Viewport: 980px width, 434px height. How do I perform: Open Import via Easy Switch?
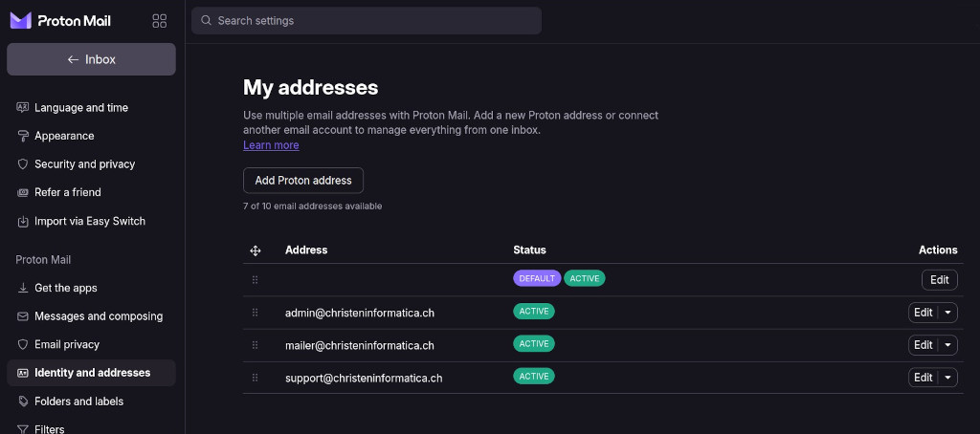coord(90,221)
